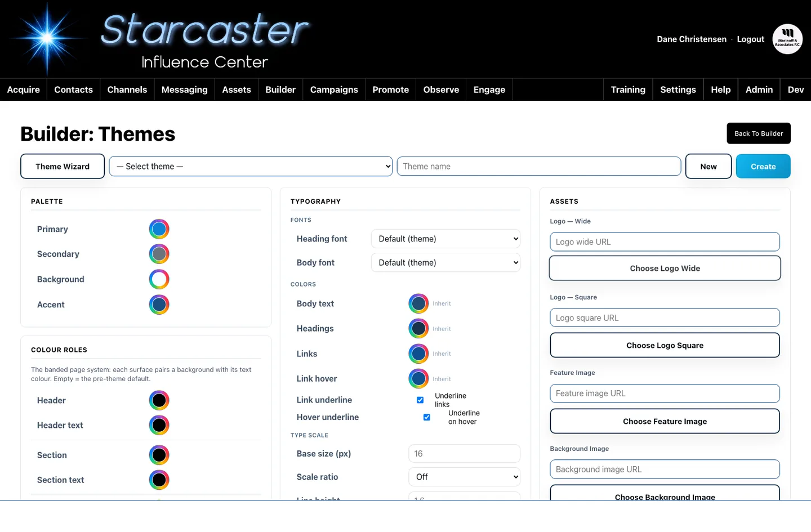The width and height of the screenshot is (811, 532).
Task: Open the Training menu
Action: click(x=628, y=90)
